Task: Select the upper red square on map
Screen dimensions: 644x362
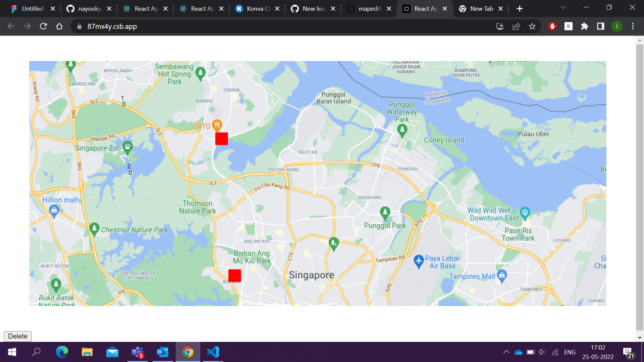Action: coord(221,139)
